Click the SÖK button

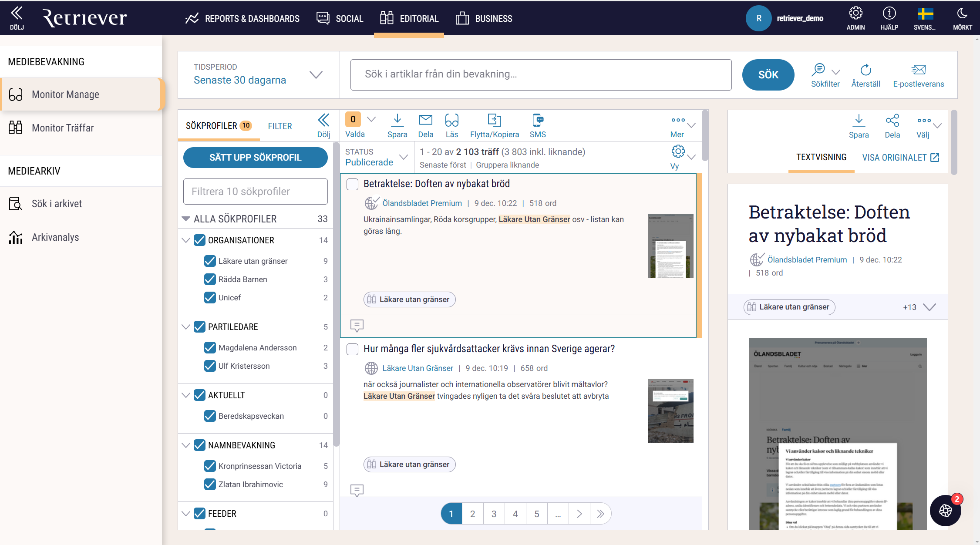pos(768,75)
